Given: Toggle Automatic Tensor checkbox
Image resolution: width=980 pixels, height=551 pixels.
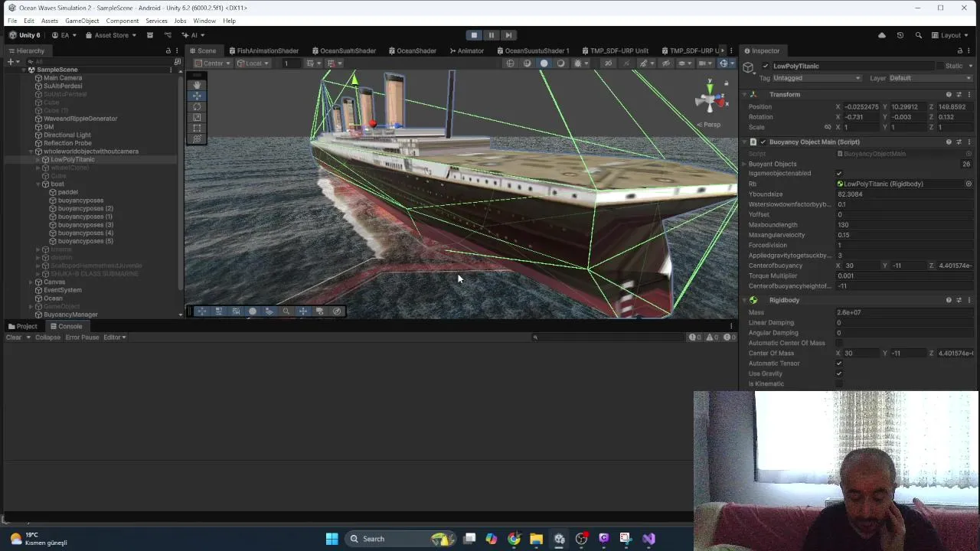Looking at the screenshot, I should click(839, 364).
